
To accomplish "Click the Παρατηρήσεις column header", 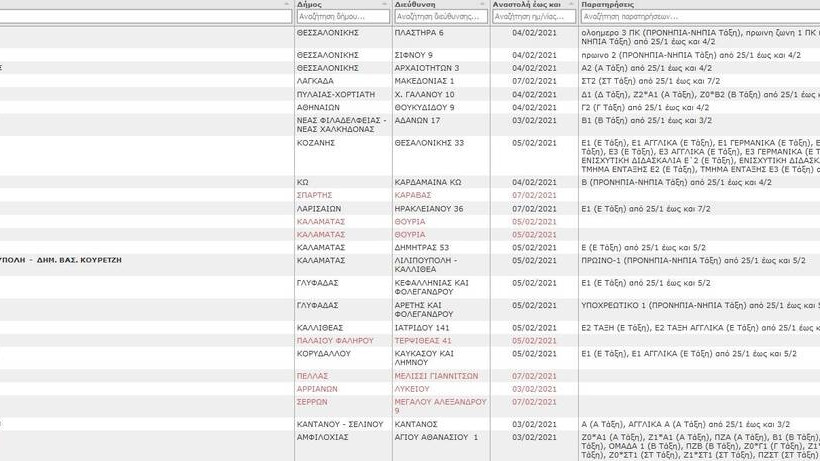I will [608, 5].
